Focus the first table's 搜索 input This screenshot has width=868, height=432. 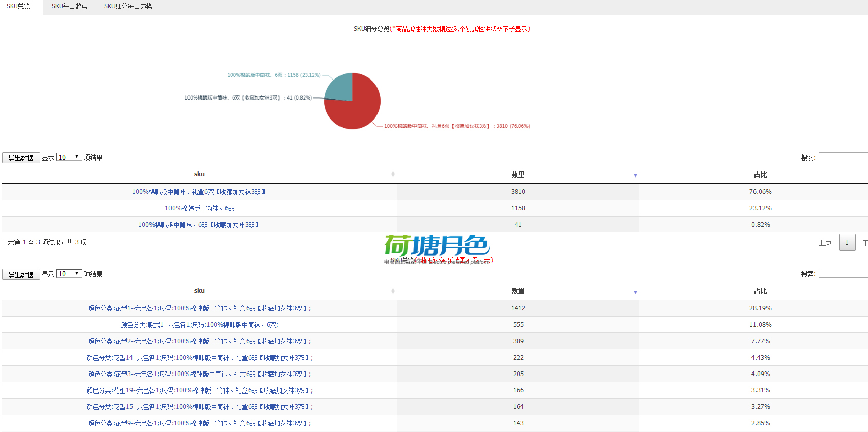pos(842,157)
